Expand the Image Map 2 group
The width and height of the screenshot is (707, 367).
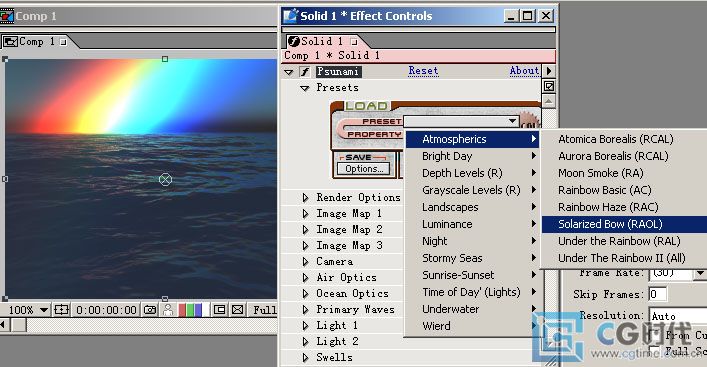pos(305,229)
